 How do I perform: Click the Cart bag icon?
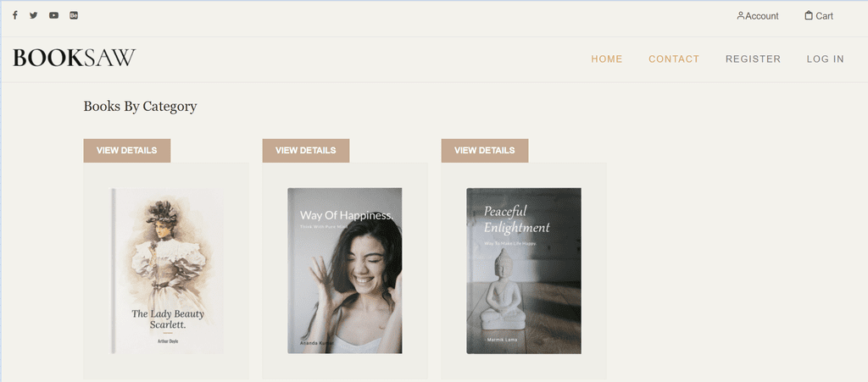809,15
